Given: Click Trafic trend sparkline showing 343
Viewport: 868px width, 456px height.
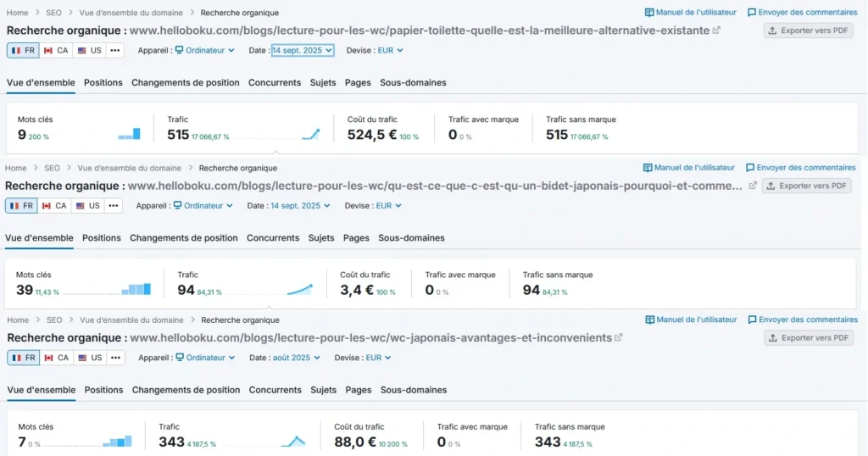Looking at the screenshot, I should 293,441.
